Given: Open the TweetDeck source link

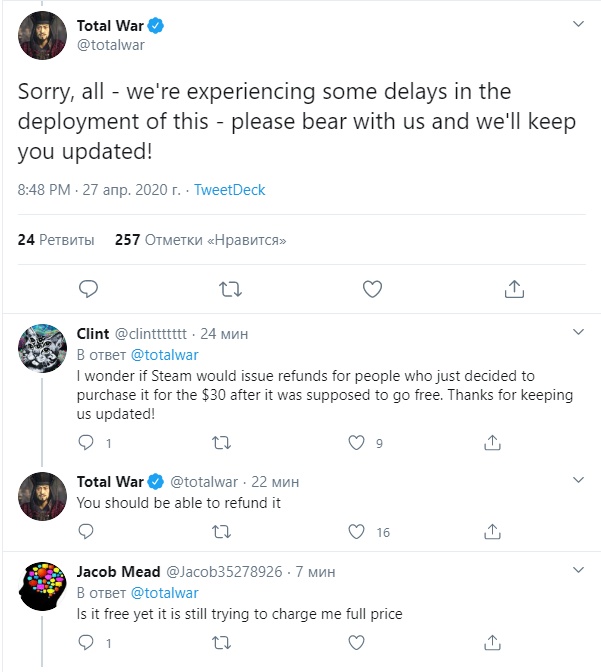Looking at the screenshot, I should click(229, 189).
